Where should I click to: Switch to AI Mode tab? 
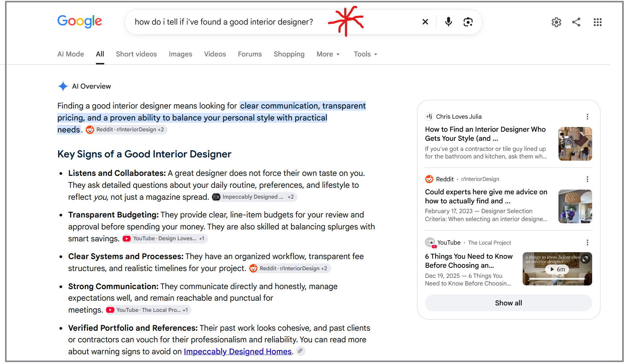point(71,54)
